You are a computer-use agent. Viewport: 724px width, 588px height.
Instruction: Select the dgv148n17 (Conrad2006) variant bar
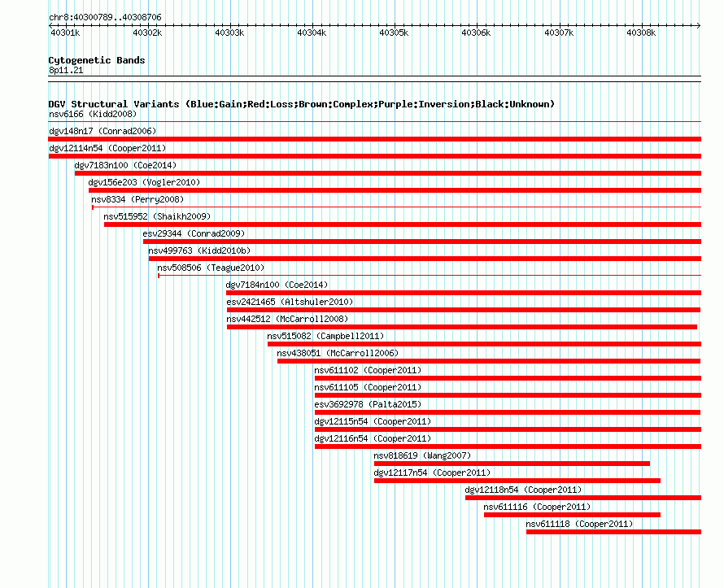(x=374, y=139)
